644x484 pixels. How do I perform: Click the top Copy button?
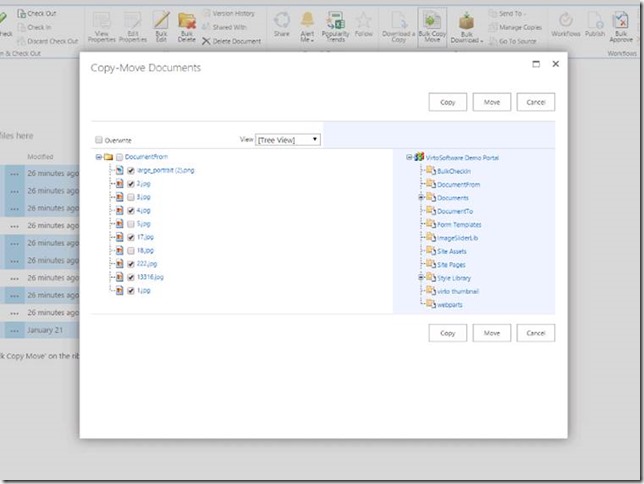(447, 102)
